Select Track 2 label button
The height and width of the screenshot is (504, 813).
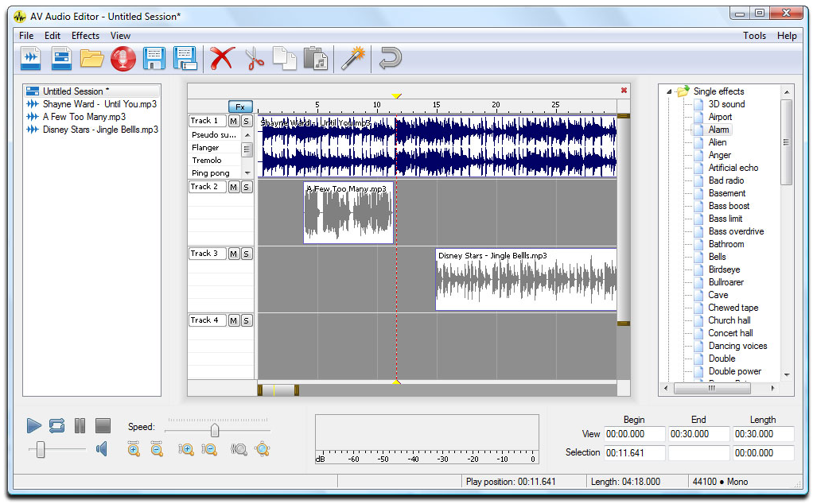coord(208,187)
